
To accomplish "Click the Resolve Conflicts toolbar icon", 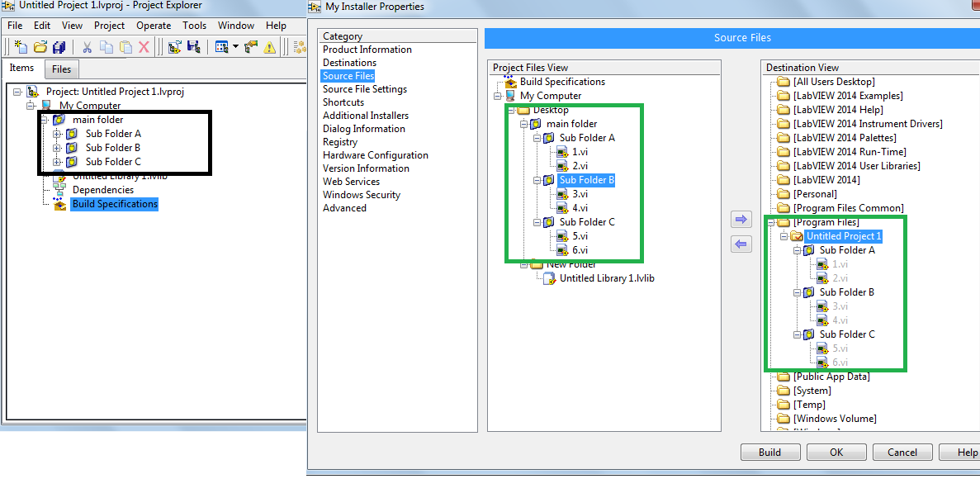I will pos(251,47).
